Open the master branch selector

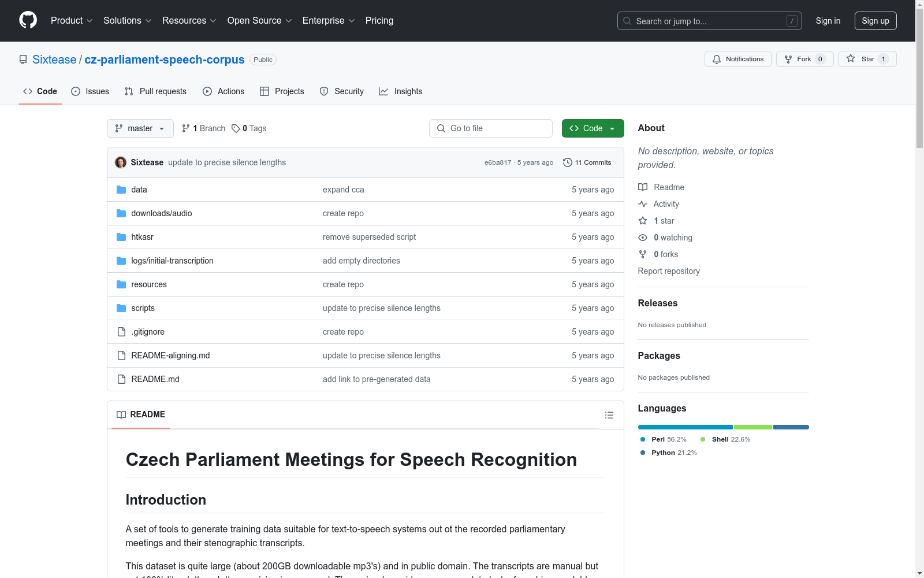tap(140, 128)
